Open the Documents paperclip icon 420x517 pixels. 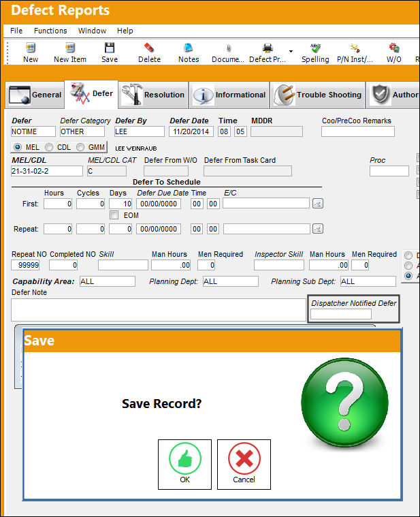pyautogui.click(x=228, y=48)
